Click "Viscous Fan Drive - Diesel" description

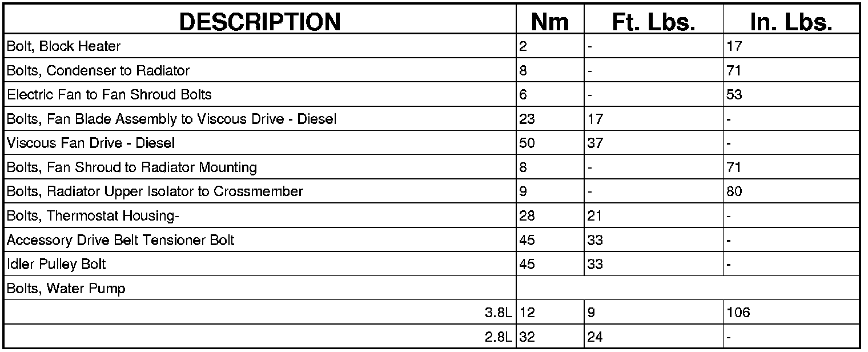(91, 143)
